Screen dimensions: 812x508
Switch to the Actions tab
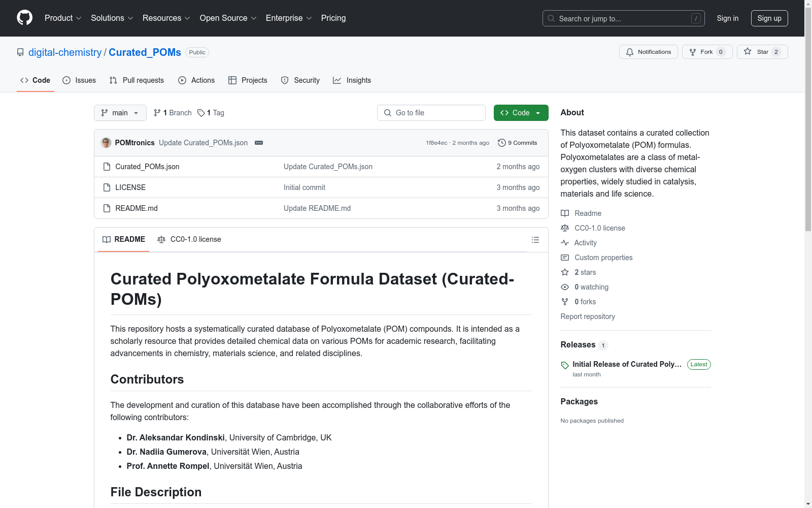[x=196, y=80]
